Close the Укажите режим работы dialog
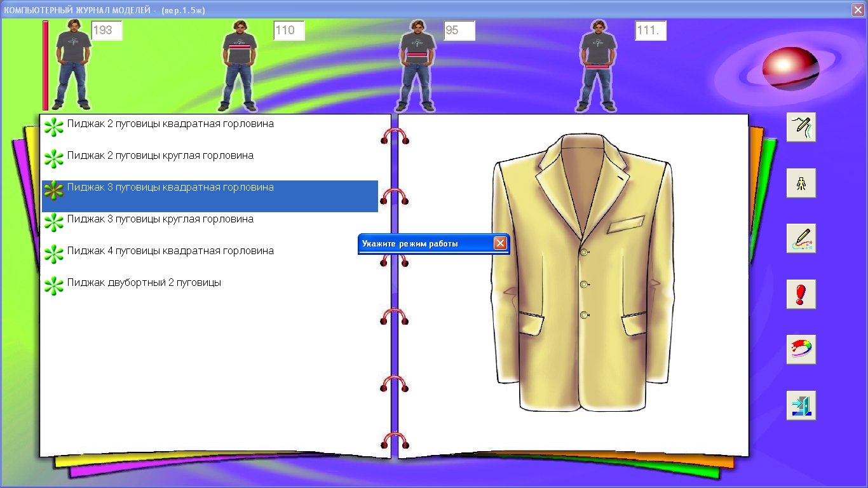 click(500, 243)
